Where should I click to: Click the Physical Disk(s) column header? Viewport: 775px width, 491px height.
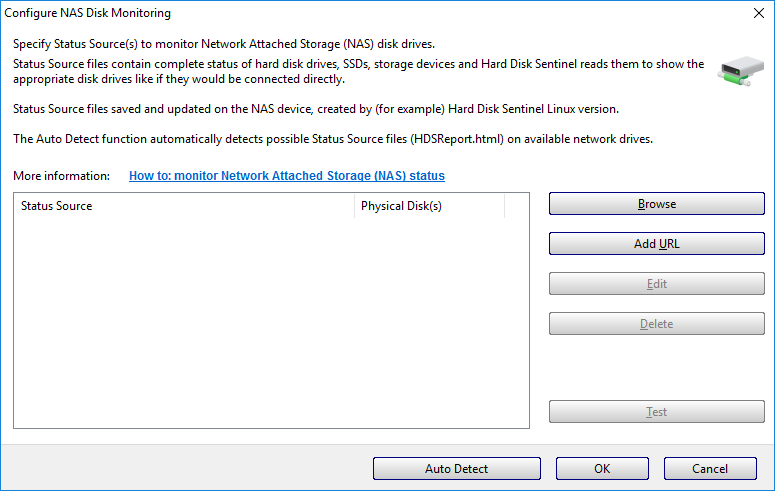429,206
